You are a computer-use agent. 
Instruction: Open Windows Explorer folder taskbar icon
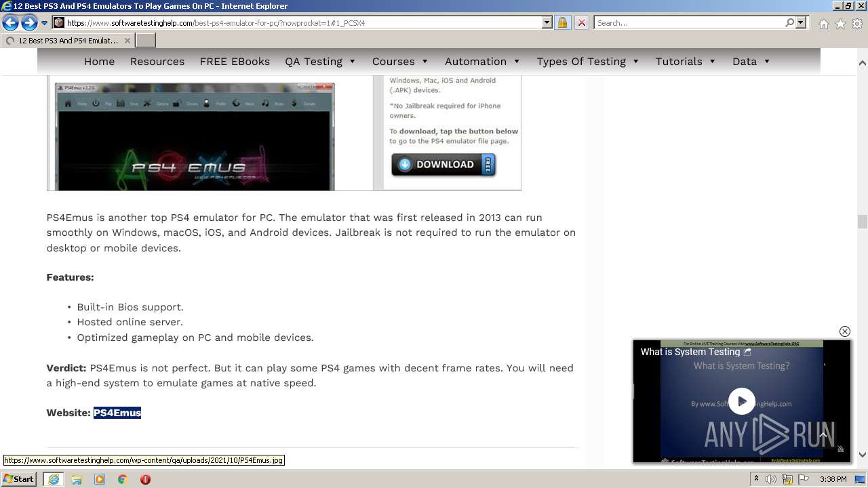pos(77,479)
